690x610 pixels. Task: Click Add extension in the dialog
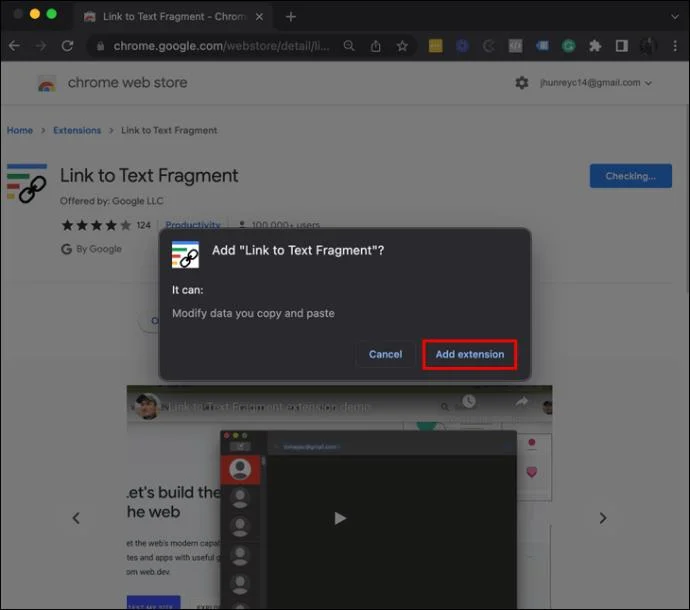tap(470, 354)
